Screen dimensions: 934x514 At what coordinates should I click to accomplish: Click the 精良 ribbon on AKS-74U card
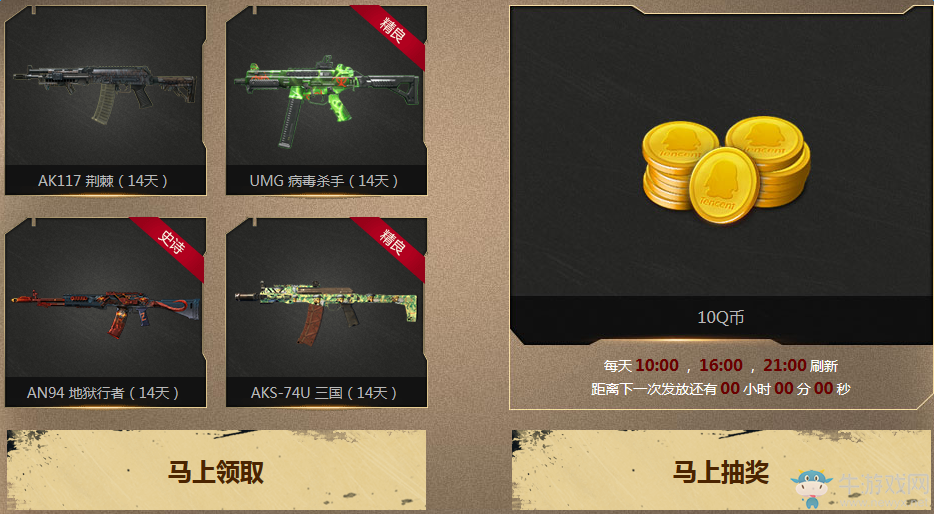393,243
